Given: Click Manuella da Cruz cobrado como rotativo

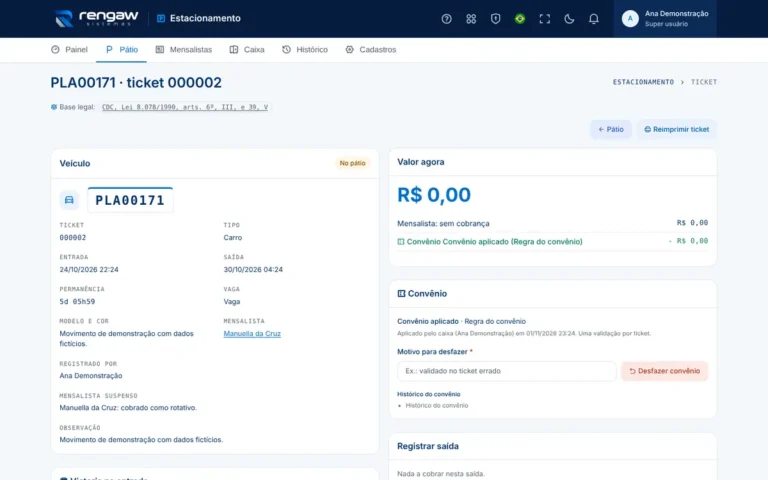Looking at the screenshot, I should coord(128,408).
